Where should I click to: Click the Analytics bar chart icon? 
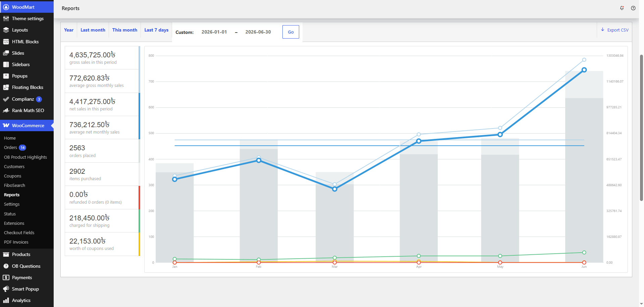6,300
